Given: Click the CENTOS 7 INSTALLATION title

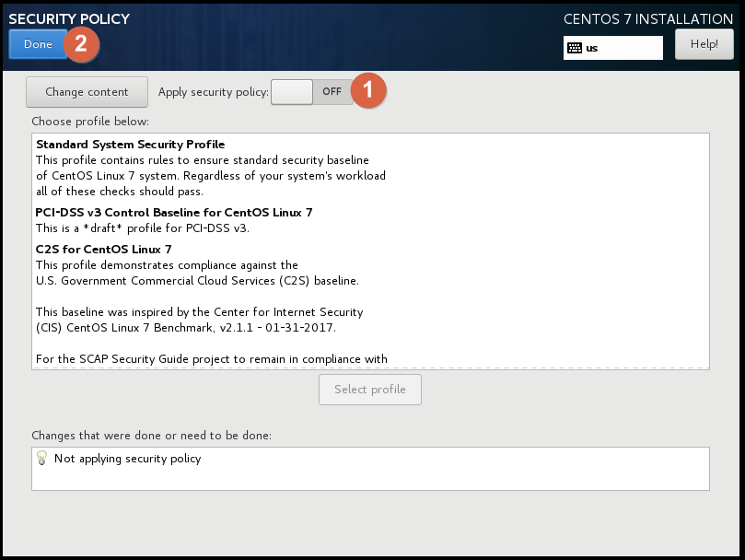Looking at the screenshot, I should coord(648,19).
